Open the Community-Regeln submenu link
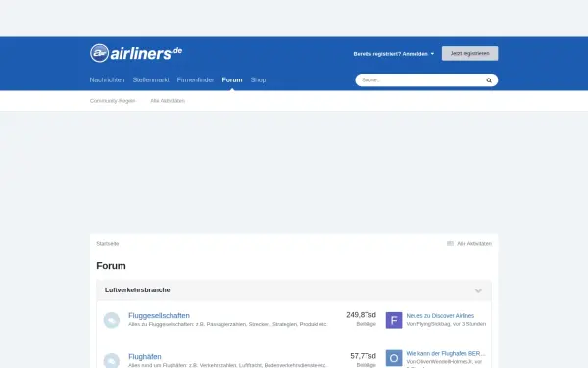 pos(113,101)
